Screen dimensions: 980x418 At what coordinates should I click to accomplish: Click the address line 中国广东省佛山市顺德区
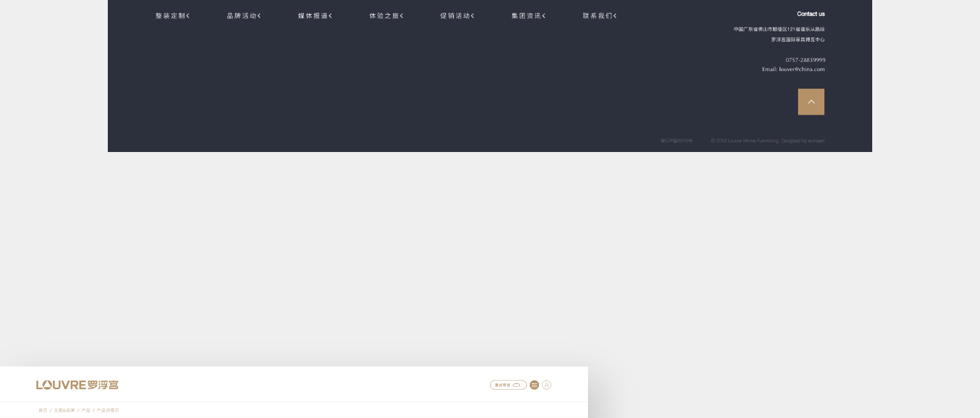pyautogui.click(x=779, y=29)
